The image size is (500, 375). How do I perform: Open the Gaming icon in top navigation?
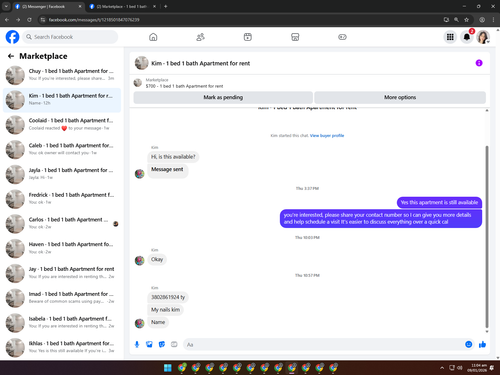pyautogui.click(x=342, y=37)
